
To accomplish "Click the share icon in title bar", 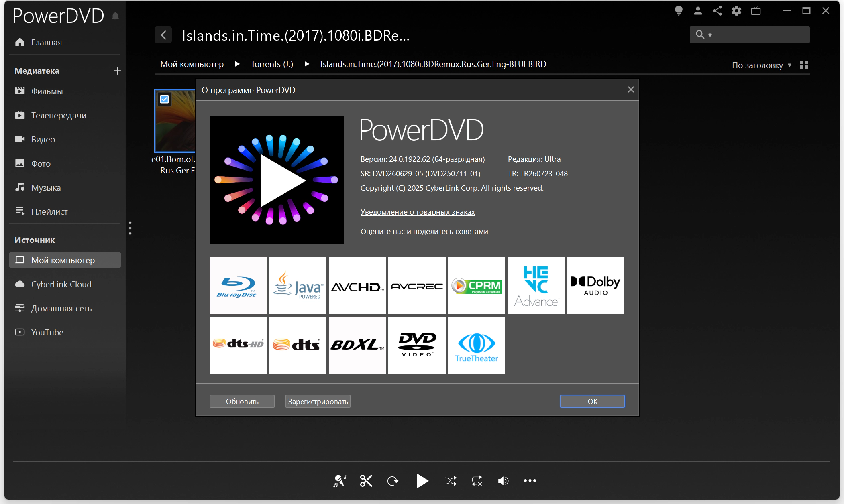I will click(717, 11).
